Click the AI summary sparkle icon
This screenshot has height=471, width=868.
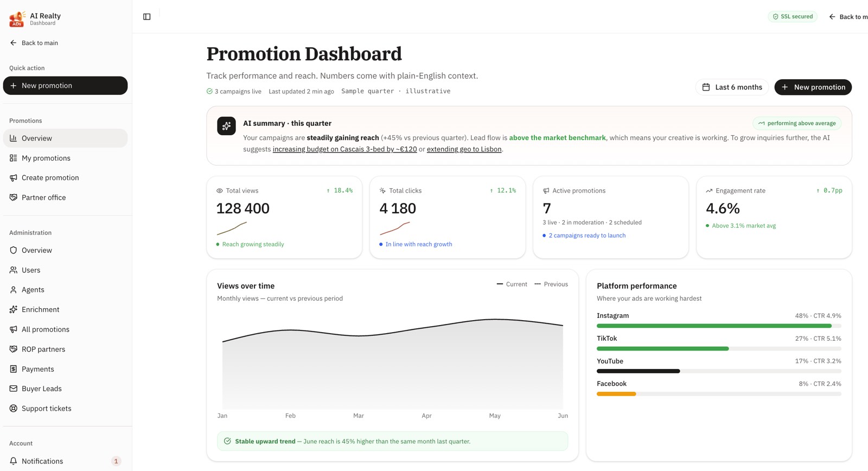[226, 126]
